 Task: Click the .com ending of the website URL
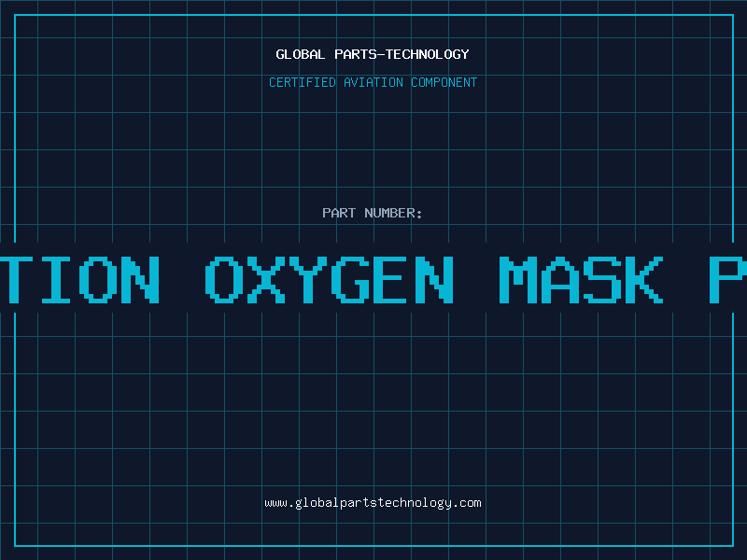coord(467,503)
